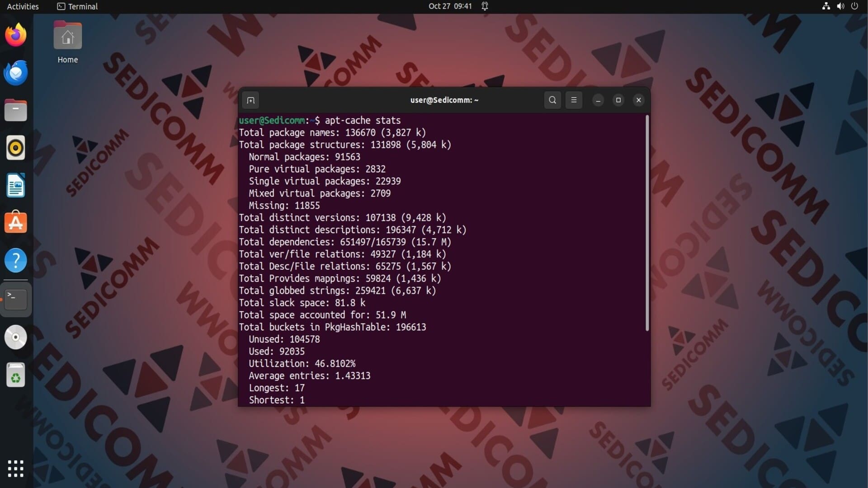Open the Files manager in dock

tap(16, 111)
